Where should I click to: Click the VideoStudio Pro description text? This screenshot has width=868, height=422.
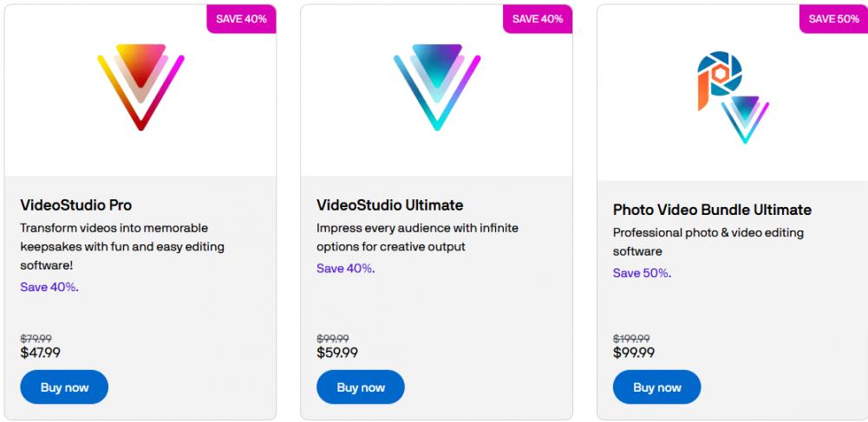pos(122,247)
